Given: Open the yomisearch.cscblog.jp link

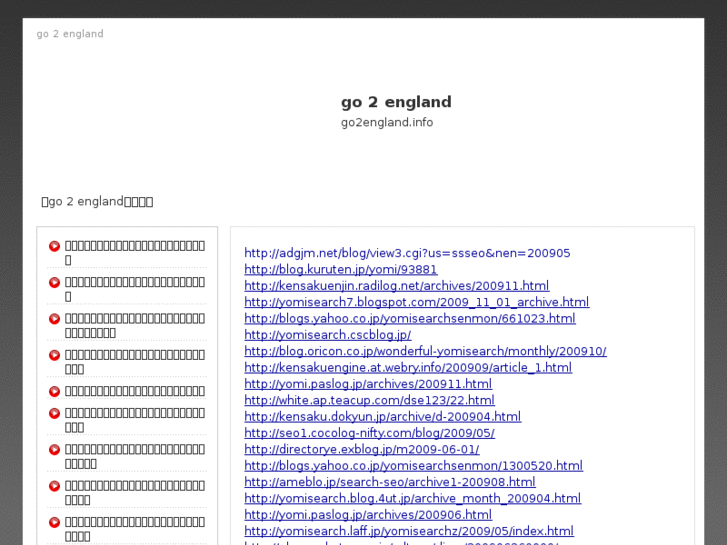Looking at the screenshot, I should pyautogui.click(x=328, y=335).
